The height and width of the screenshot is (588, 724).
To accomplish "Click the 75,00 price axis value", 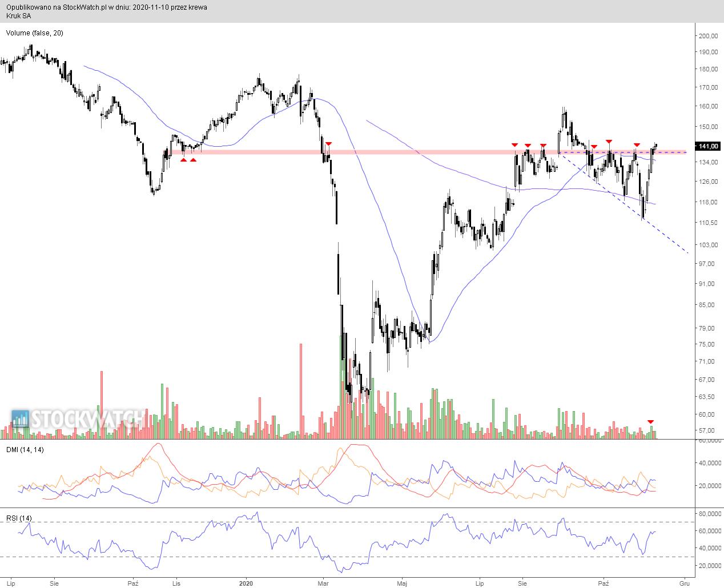I will (x=708, y=344).
